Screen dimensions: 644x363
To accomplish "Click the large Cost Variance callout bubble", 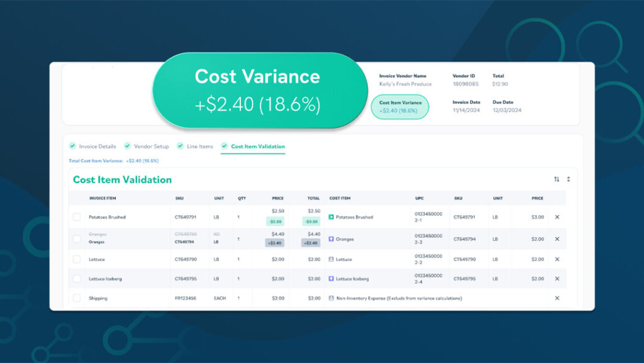I will point(258,91).
